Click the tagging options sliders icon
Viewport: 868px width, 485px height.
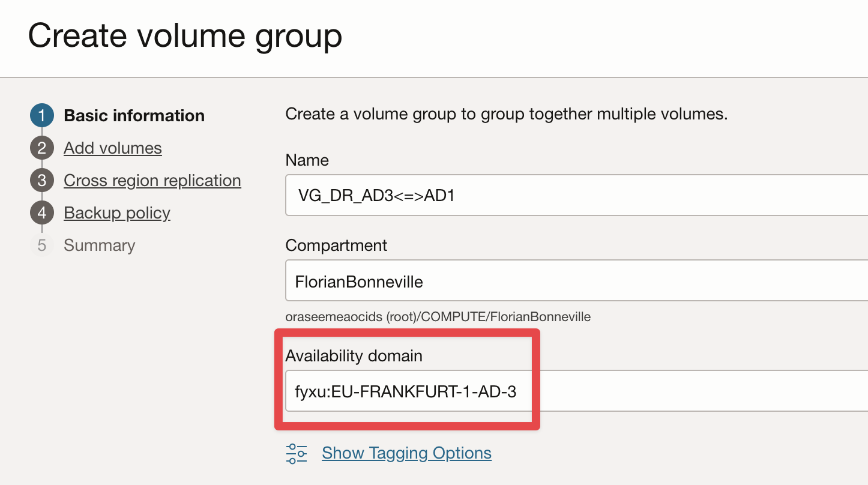coord(297,453)
